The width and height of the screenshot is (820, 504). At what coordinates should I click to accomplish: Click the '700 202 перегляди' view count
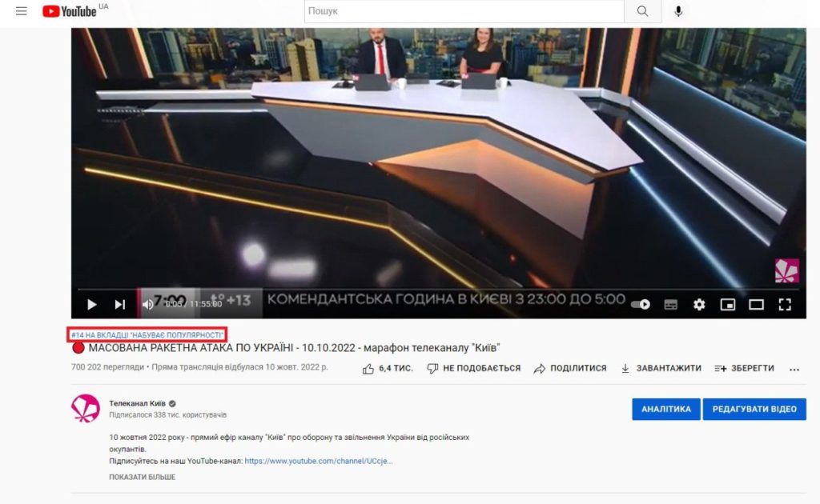pyautogui.click(x=107, y=367)
